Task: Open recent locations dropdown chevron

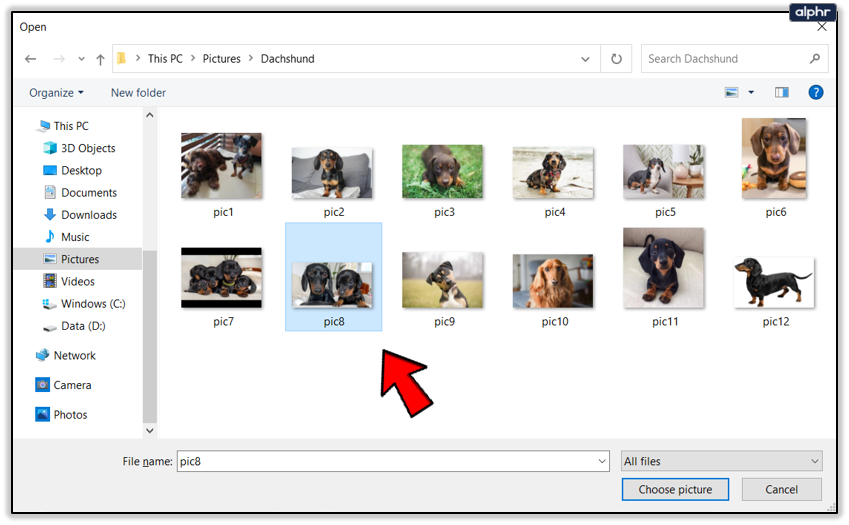Action: [x=81, y=58]
